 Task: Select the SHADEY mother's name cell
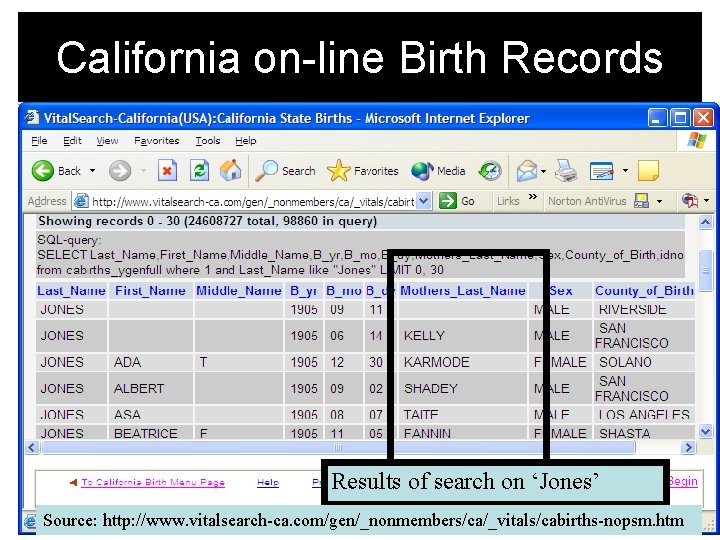coord(462,388)
